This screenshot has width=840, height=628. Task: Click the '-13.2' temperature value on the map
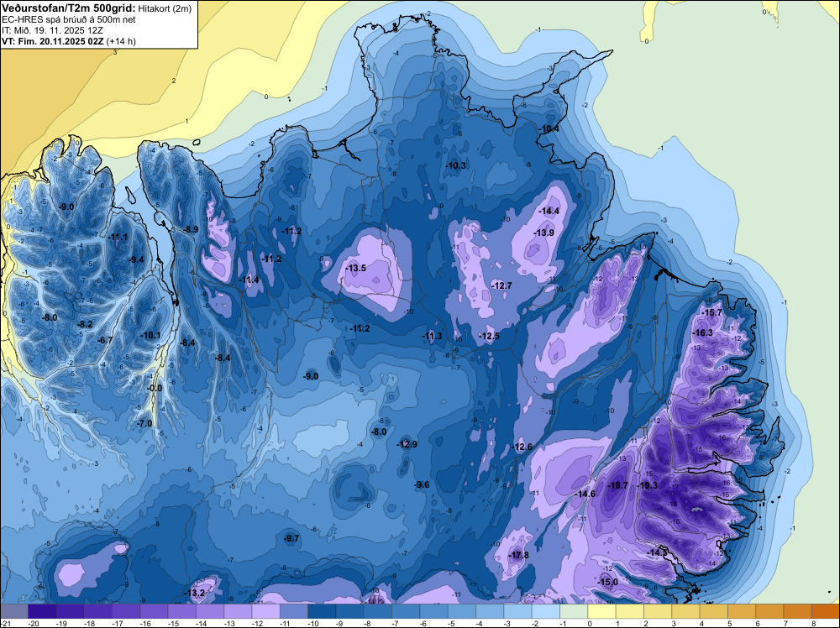(x=195, y=593)
